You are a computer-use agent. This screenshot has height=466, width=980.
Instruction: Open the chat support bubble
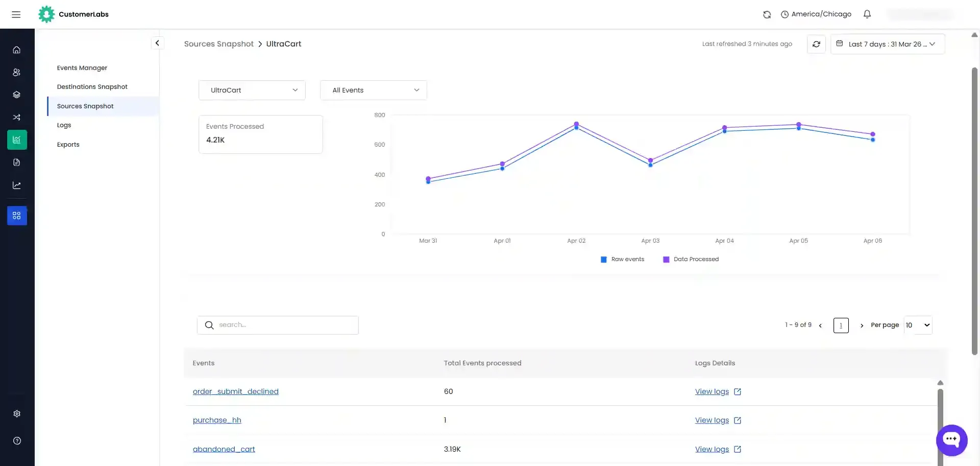[x=951, y=440]
